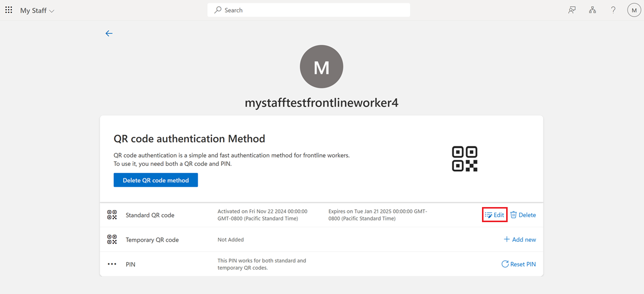
Task: Click the ellipsis icon on the PIN row
Action: pyautogui.click(x=112, y=264)
